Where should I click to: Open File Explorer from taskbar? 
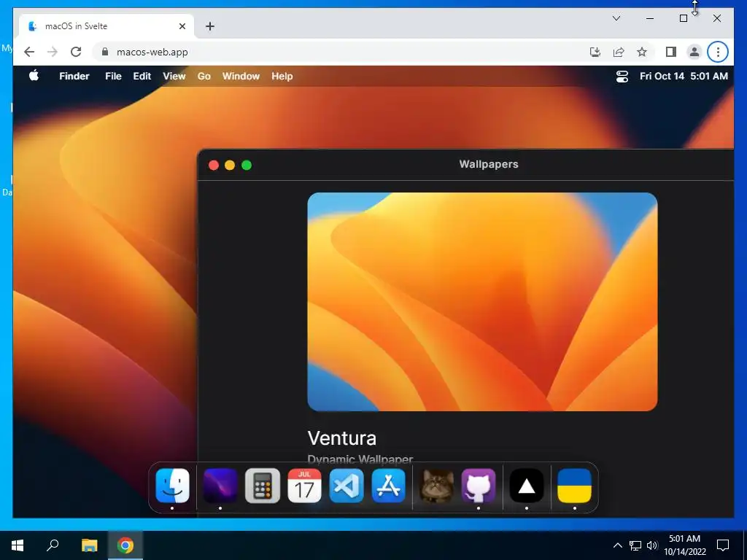[89, 545]
